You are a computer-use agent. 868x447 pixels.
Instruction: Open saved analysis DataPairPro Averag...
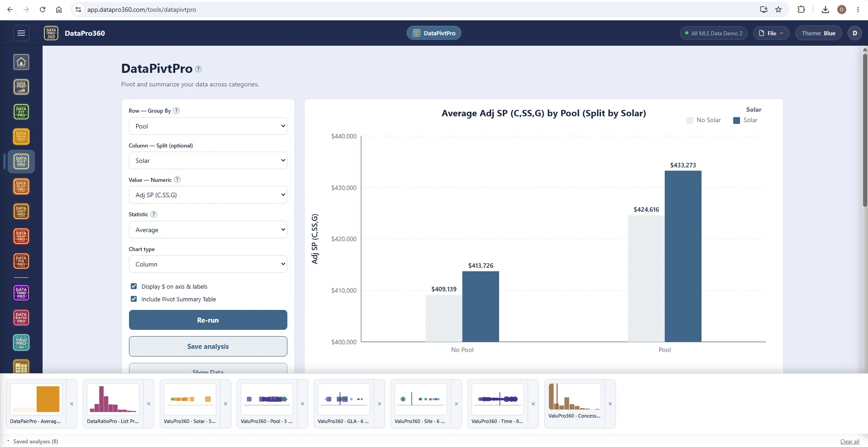(x=36, y=404)
